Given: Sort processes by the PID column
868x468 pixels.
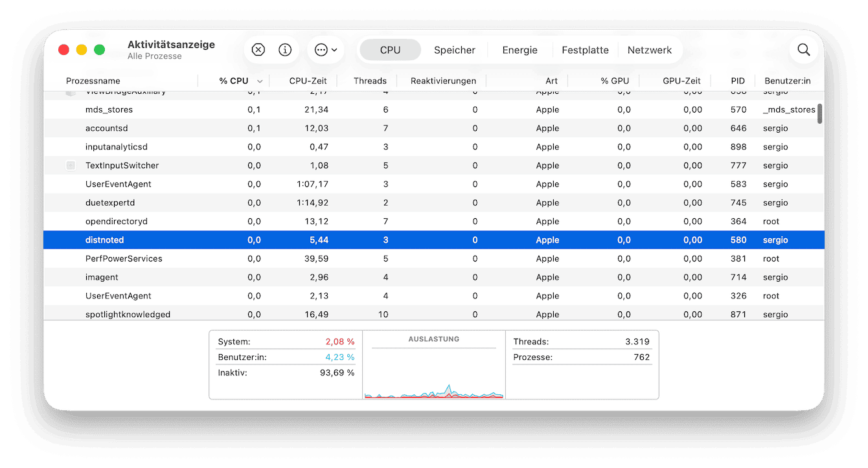Looking at the screenshot, I should (x=738, y=81).
